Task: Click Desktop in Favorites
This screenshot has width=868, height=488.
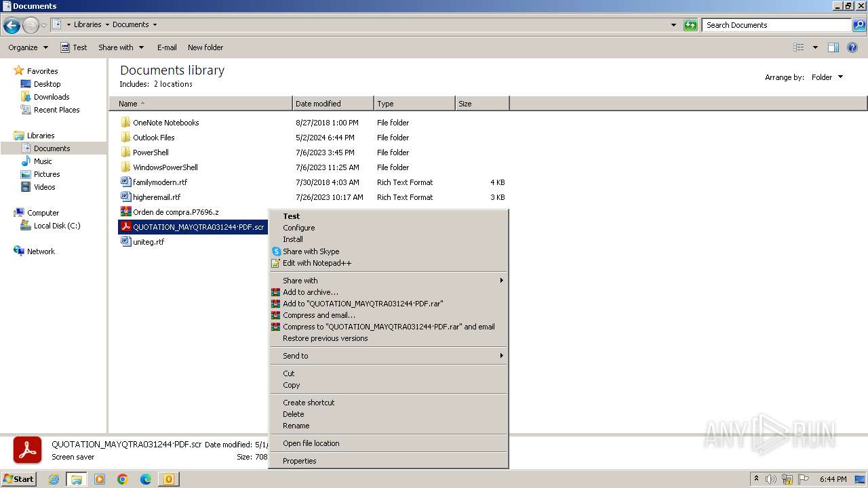Action: pos(47,84)
